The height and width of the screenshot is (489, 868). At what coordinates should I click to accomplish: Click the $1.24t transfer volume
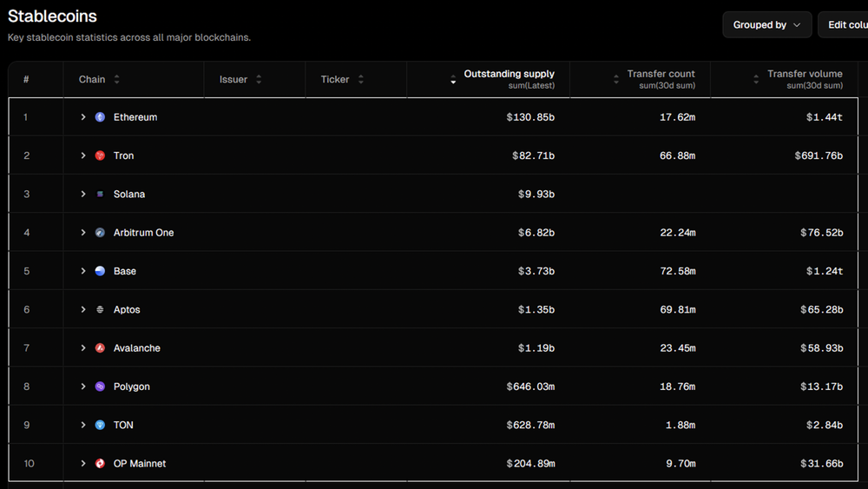coord(825,271)
